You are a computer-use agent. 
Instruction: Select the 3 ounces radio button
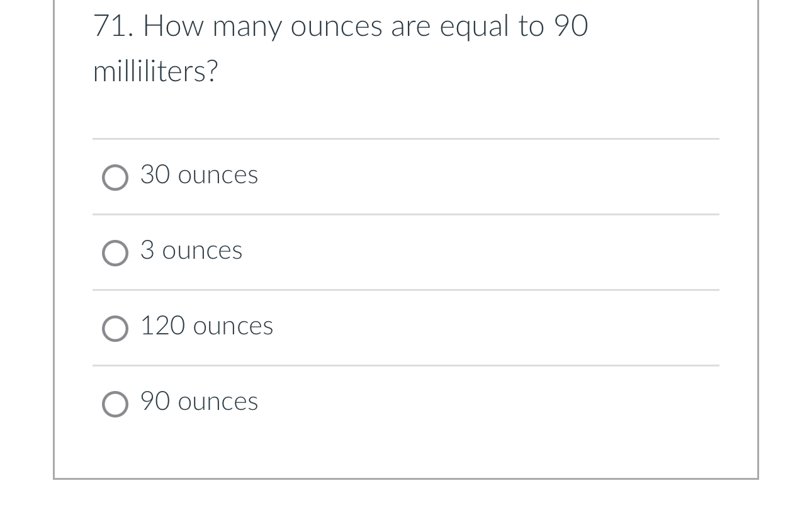(115, 253)
